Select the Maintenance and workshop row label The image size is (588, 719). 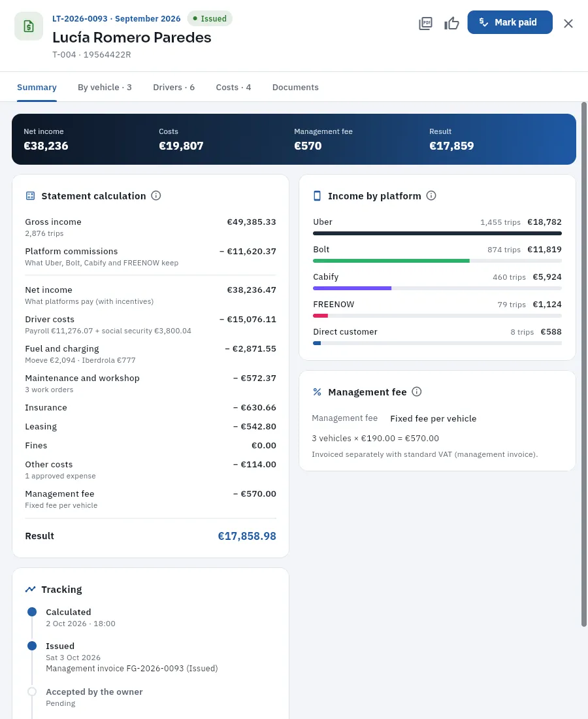coord(82,378)
